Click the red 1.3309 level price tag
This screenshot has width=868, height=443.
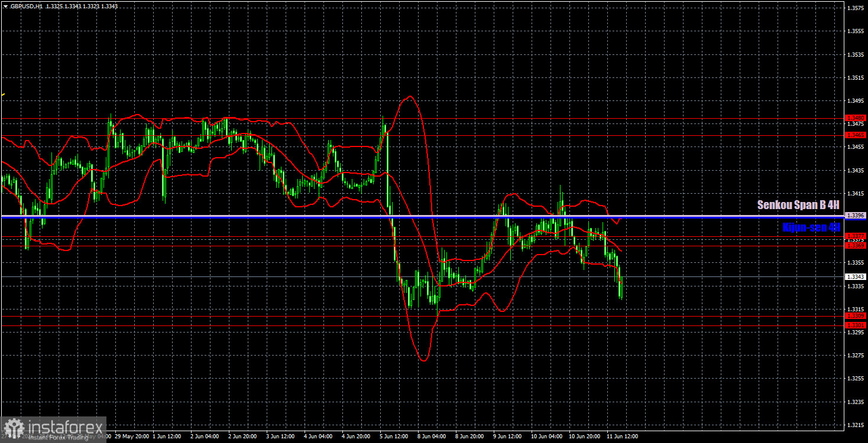click(x=856, y=316)
